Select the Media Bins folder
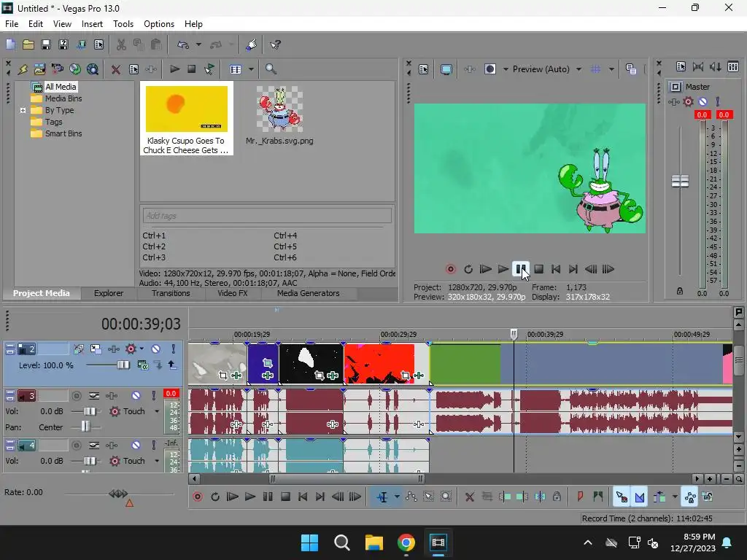This screenshot has width=747, height=560. coord(63,98)
